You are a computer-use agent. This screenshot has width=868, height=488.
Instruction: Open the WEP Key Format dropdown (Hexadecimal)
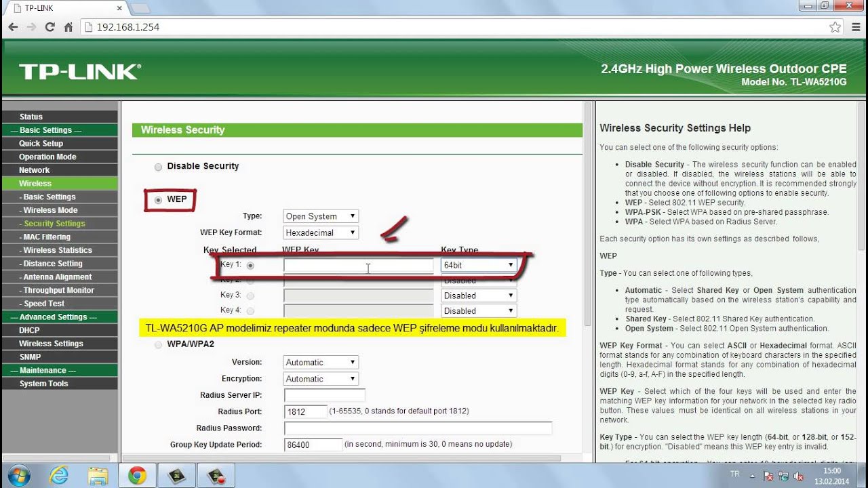tap(321, 232)
